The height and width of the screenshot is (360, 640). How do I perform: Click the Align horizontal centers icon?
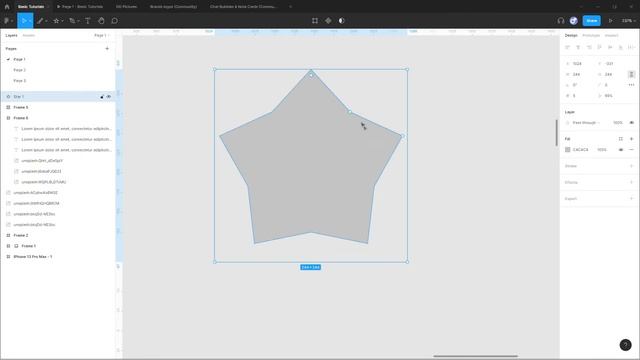pos(578,47)
